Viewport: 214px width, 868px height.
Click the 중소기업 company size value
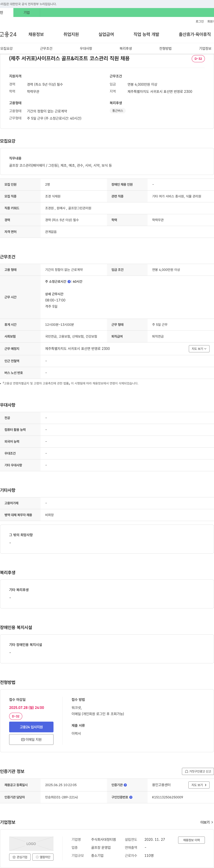[97, 856]
